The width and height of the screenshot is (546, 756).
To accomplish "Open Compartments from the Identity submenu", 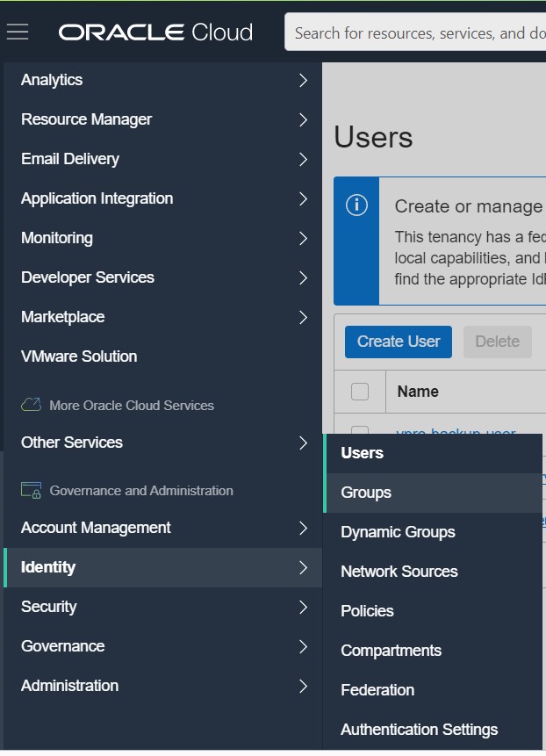I will coord(391,651).
